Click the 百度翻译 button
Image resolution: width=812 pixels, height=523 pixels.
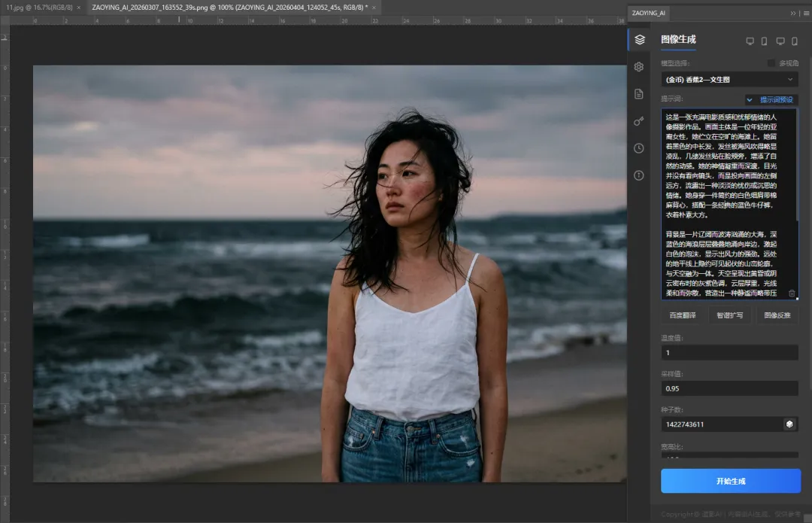(682, 315)
